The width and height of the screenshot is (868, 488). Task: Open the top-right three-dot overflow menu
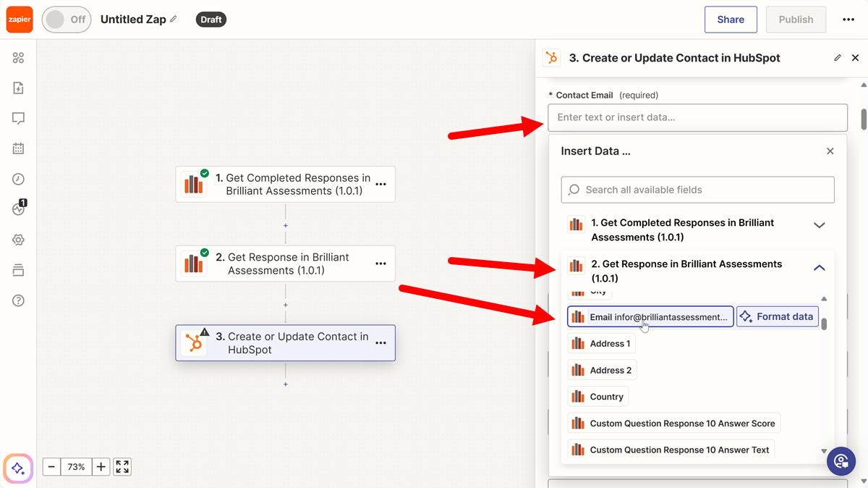[848, 20]
